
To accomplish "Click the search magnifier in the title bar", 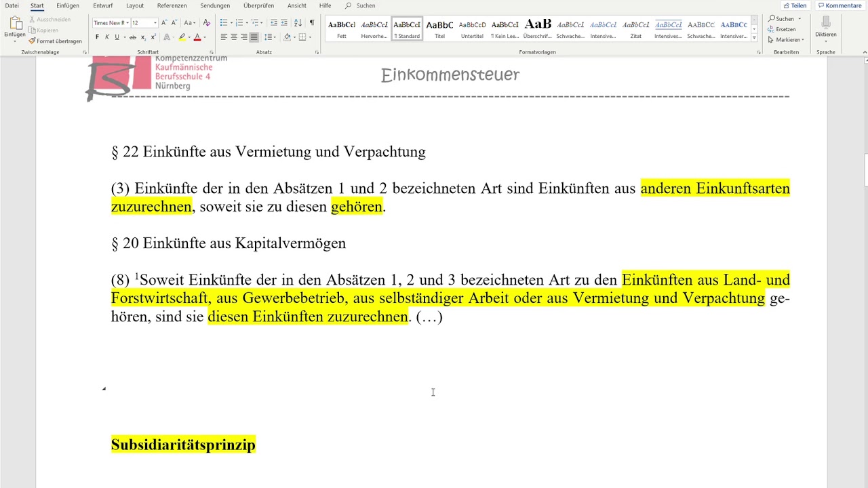I will tap(349, 5).
